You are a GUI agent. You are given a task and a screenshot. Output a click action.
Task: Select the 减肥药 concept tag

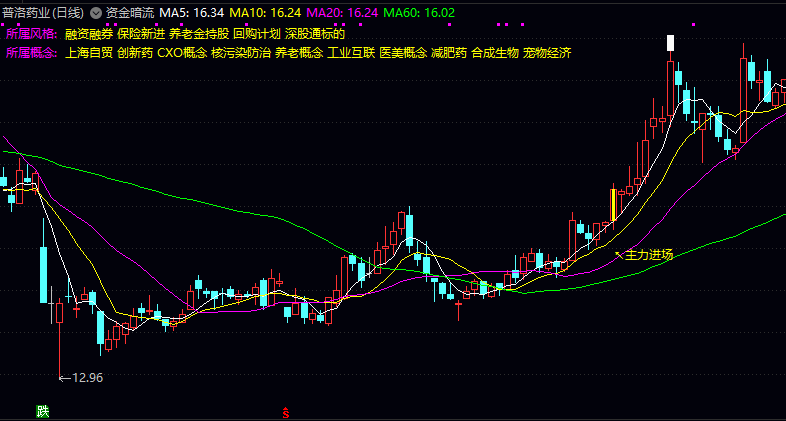[450, 53]
